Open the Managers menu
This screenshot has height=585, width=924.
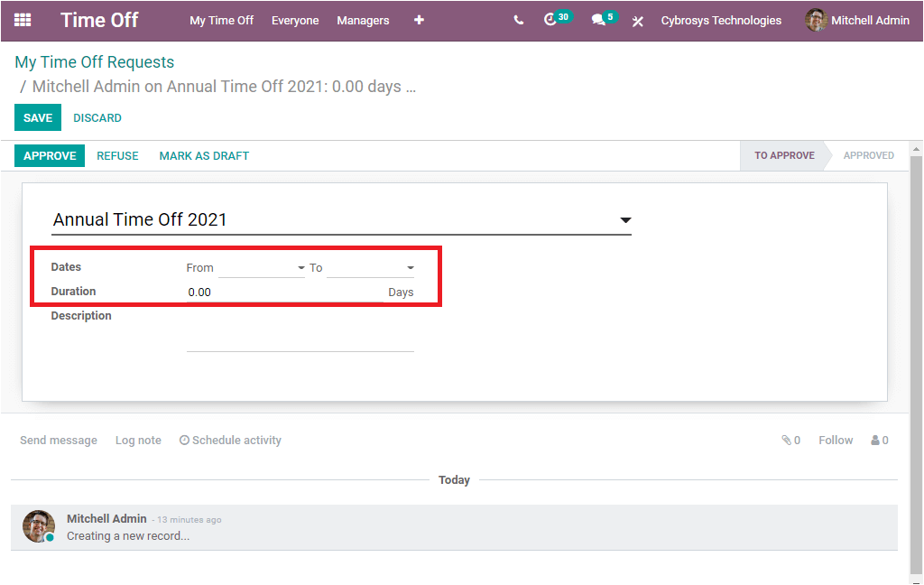(363, 20)
